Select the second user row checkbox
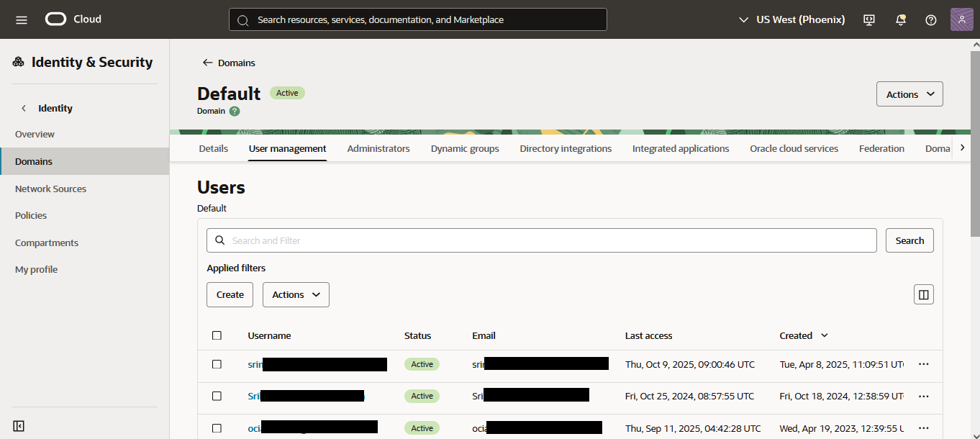Screen dimensions: 980x439 217,396
